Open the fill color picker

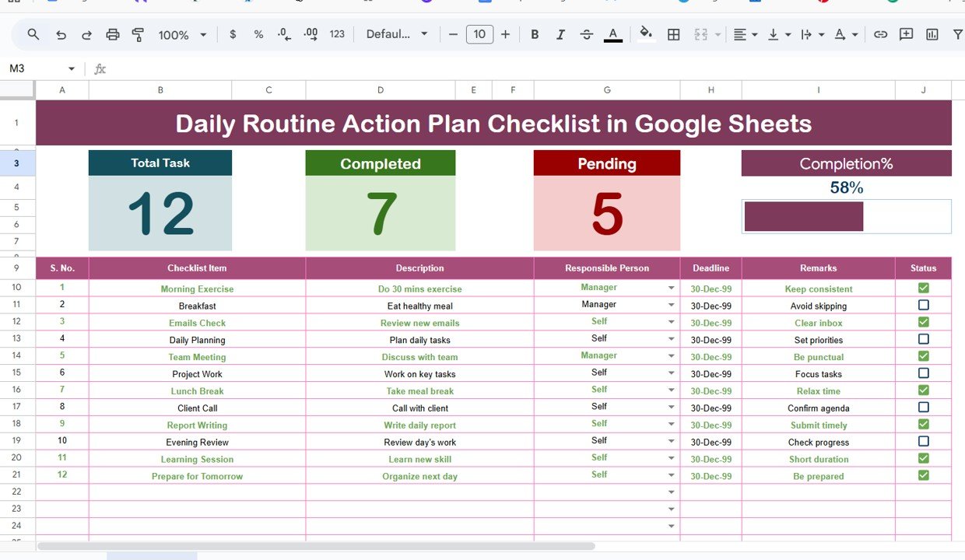pos(645,34)
